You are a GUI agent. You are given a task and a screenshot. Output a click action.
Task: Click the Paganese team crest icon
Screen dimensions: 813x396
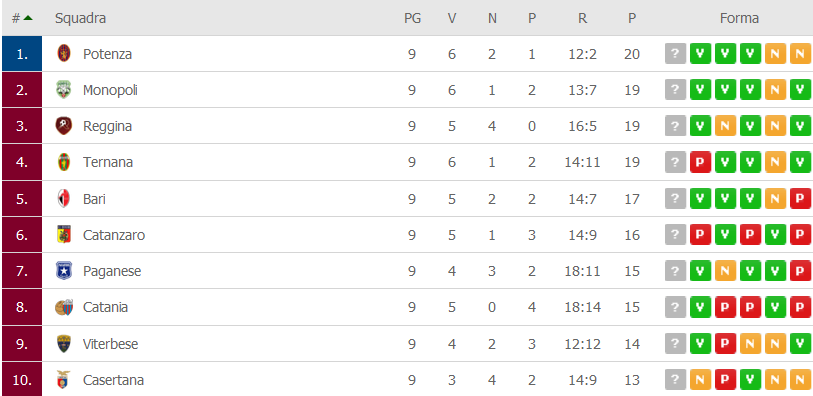(x=64, y=271)
